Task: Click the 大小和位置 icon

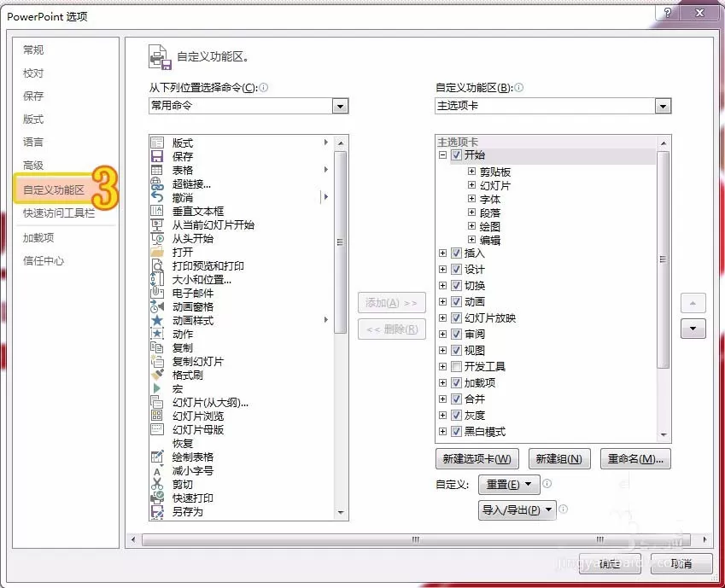Action: (x=157, y=279)
